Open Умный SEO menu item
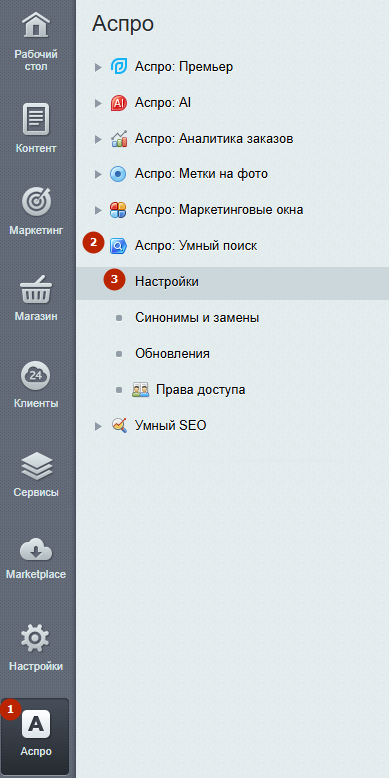The height and width of the screenshot is (778, 389). click(170, 425)
